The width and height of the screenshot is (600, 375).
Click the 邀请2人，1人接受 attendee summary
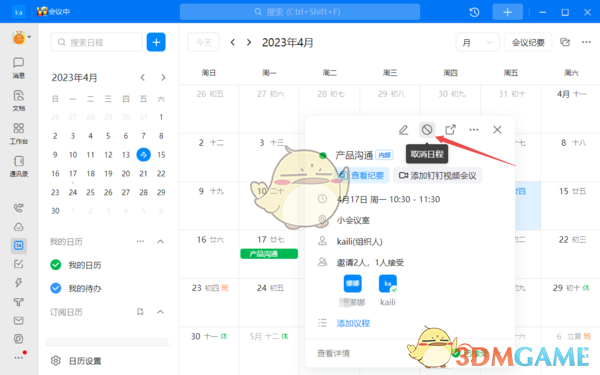pyautogui.click(x=370, y=262)
